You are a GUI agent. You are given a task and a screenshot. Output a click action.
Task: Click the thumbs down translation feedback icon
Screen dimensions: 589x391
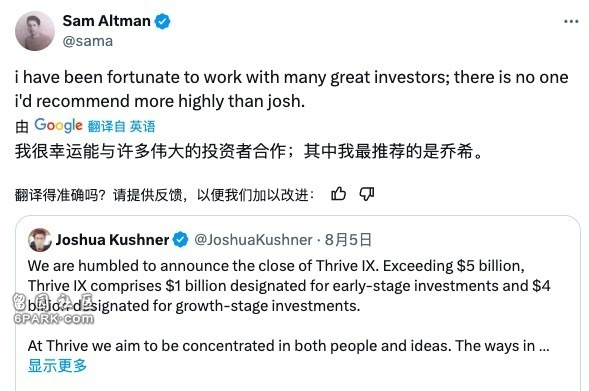tap(367, 194)
